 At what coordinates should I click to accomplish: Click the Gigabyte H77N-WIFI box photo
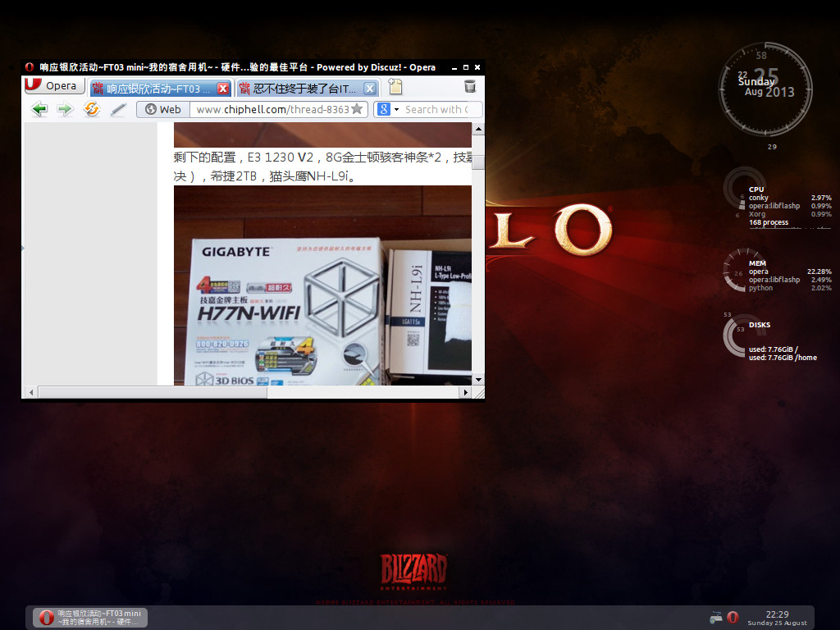[322, 285]
